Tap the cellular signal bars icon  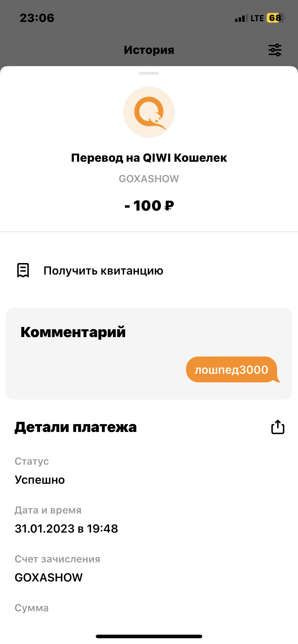click(241, 18)
